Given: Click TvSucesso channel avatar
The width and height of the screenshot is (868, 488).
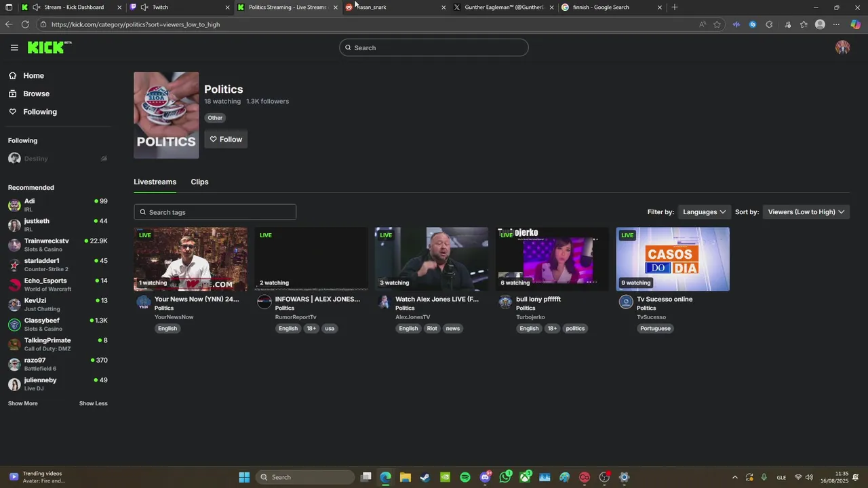Looking at the screenshot, I should (x=626, y=302).
